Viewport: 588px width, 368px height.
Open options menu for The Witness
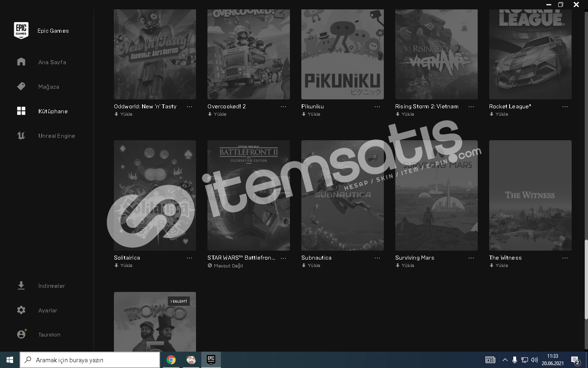click(x=565, y=258)
